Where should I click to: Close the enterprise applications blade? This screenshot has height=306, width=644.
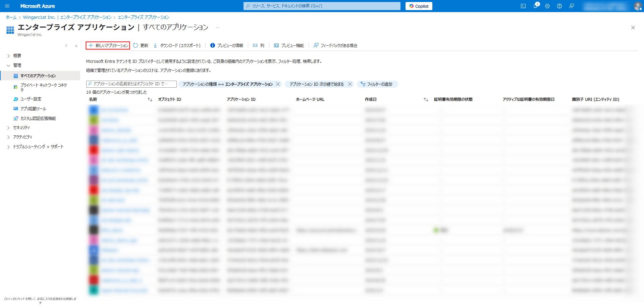[x=633, y=28]
